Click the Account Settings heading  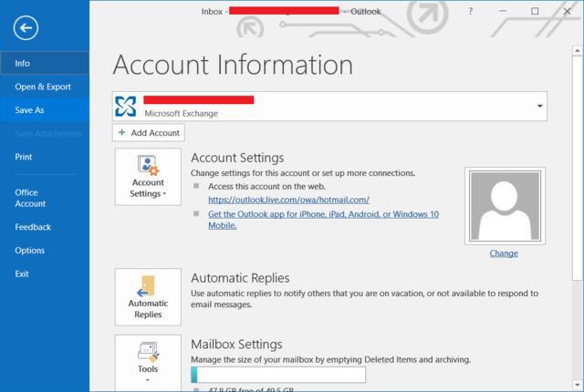pyautogui.click(x=237, y=158)
